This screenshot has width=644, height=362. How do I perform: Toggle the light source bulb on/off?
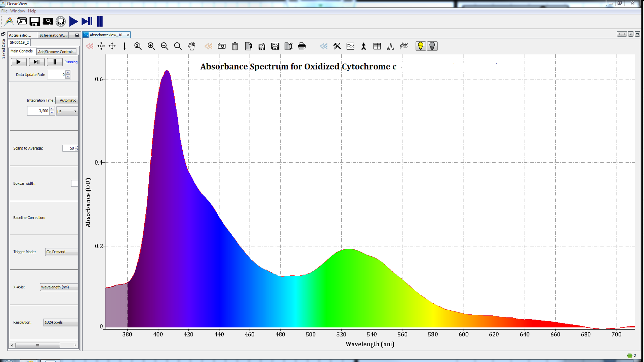[420, 46]
